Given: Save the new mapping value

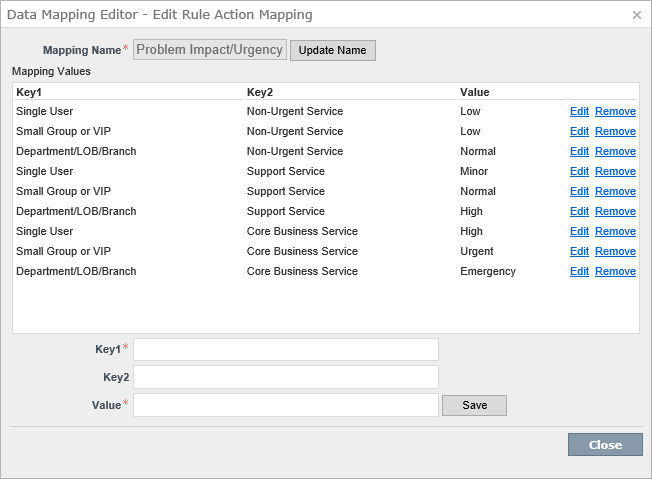Looking at the screenshot, I should click(474, 405).
